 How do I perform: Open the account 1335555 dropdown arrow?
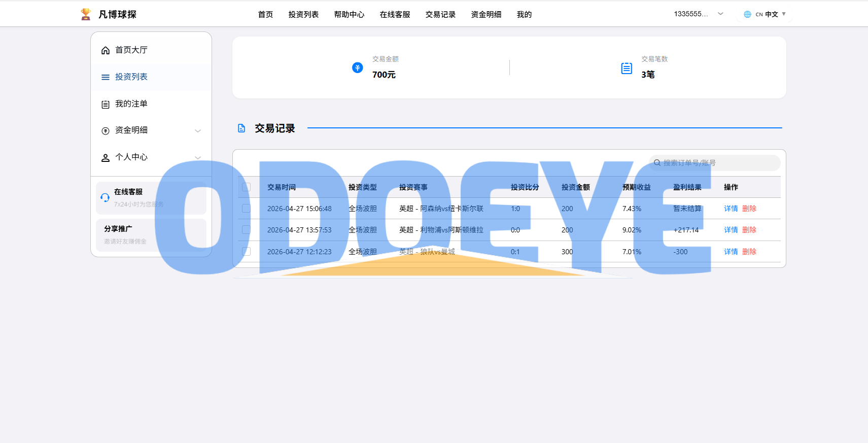point(720,14)
